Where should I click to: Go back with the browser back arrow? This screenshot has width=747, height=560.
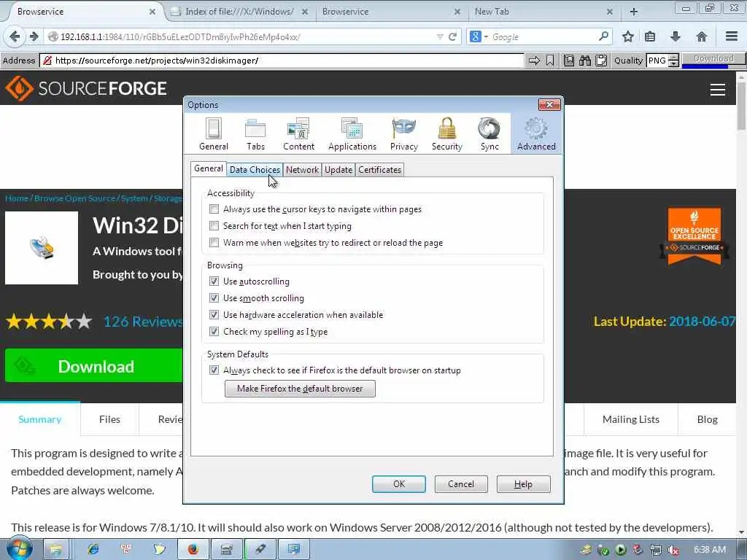[15, 36]
